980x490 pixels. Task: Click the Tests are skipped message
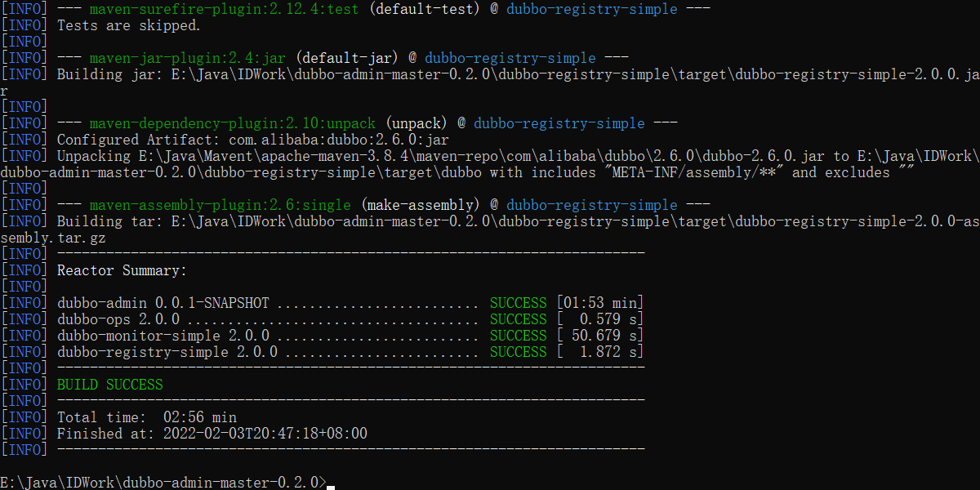(128, 25)
